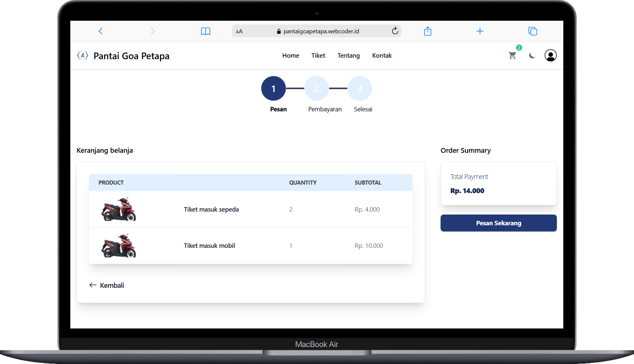Open the browser share icon
The width and height of the screenshot is (634, 364).
point(427,31)
